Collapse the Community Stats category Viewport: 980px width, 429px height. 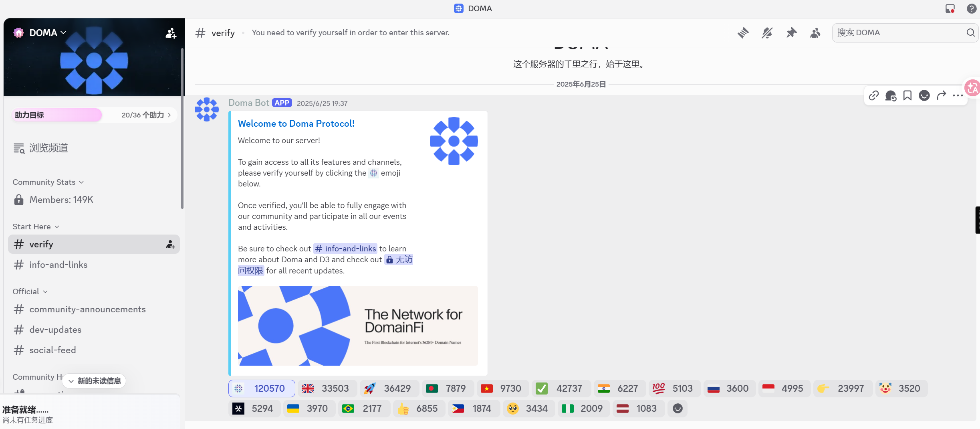(x=48, y=182)
